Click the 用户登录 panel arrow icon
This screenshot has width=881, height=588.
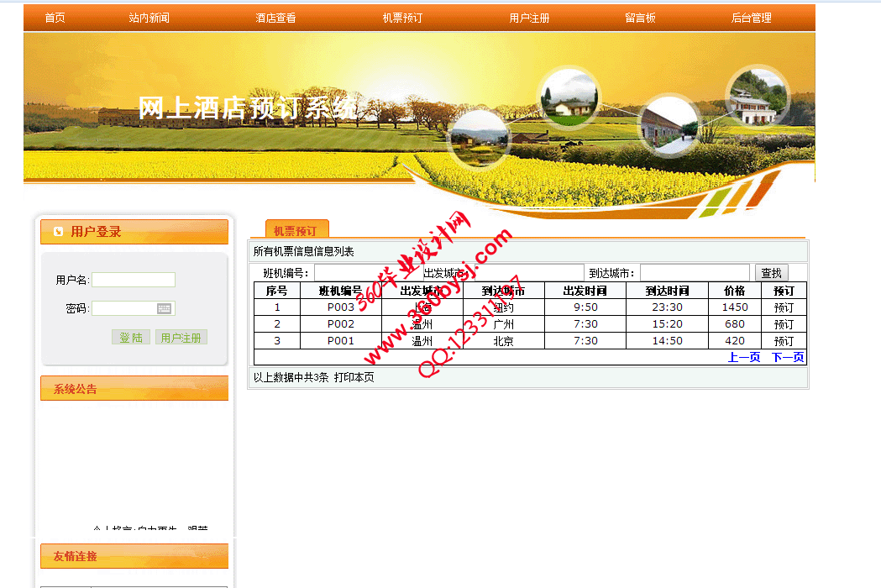[x=58, y=232]
